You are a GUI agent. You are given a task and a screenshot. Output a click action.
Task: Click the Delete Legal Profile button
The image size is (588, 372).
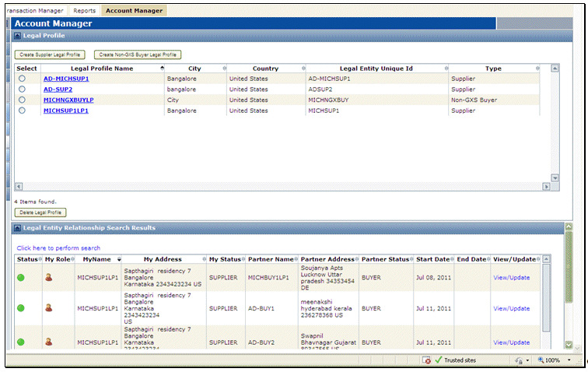(40, 212)
